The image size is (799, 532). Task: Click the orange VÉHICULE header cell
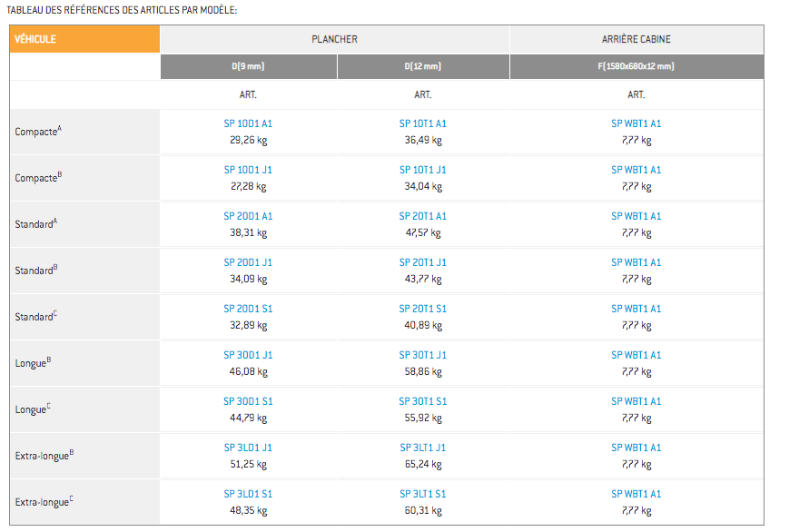point(84,39)
